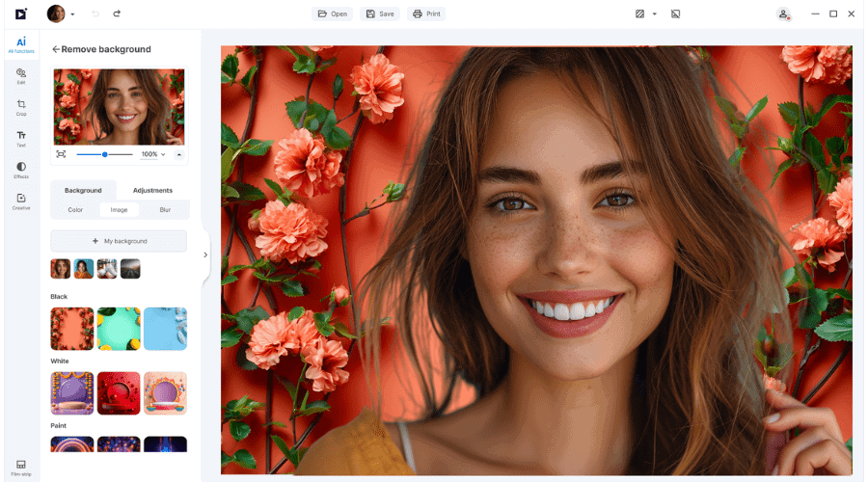Open the 100% zoom dropdown
868x482 pixels.
[153, 154]
